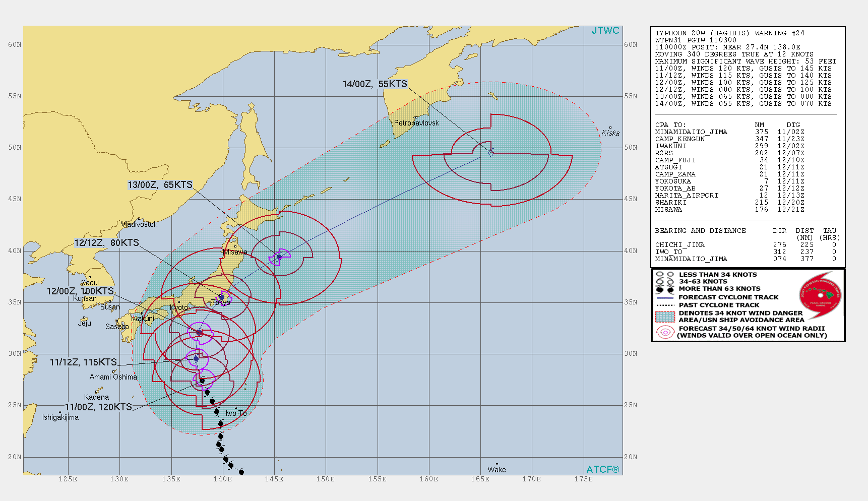Click the ATCF® label at the map's bottom corner

coord(603,469)
